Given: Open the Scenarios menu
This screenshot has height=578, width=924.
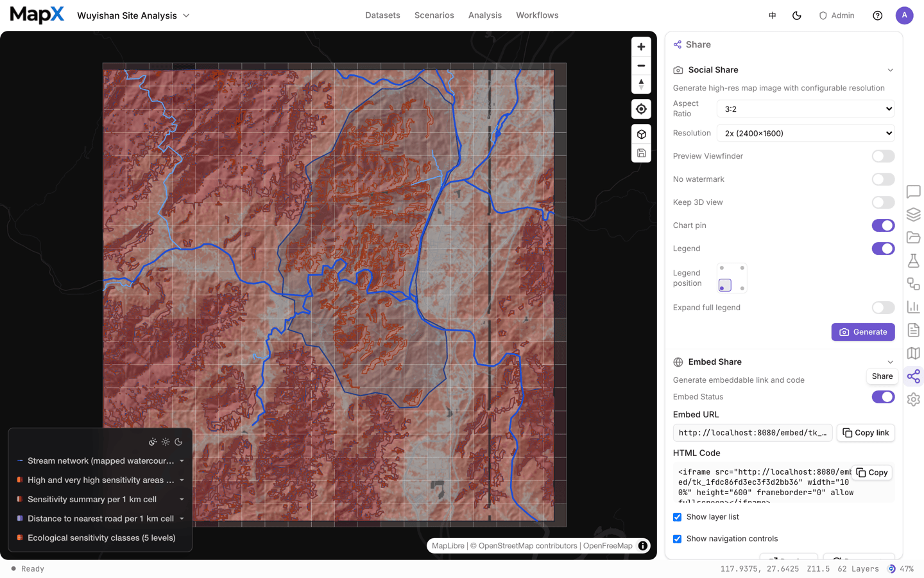Looking at the screenshot, I should [x=434, y=15].
